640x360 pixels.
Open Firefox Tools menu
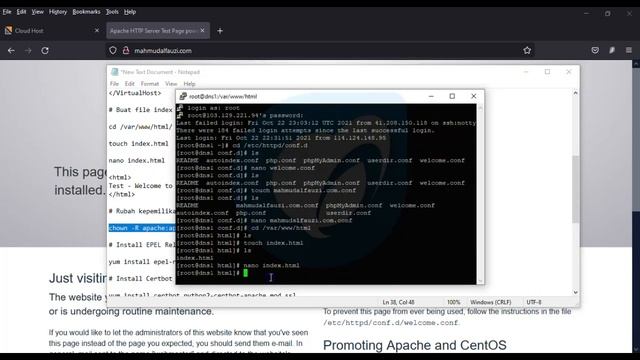[112, 12]
